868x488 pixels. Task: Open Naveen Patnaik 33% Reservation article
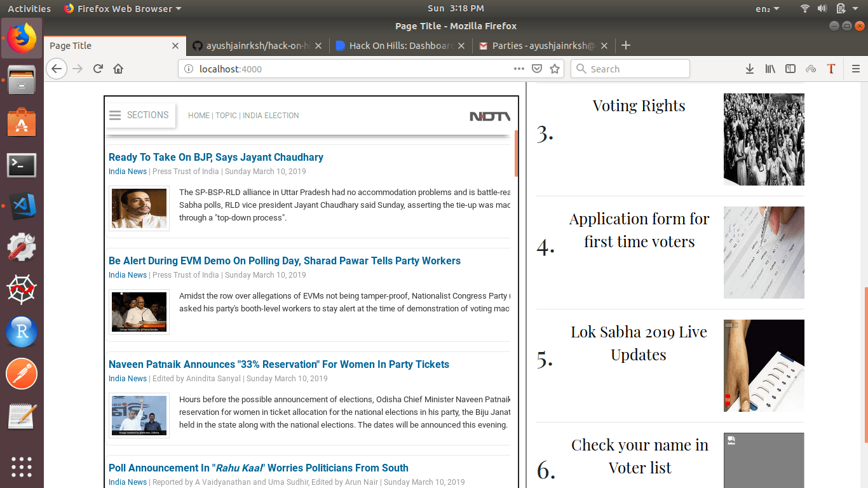click(279, 364)
